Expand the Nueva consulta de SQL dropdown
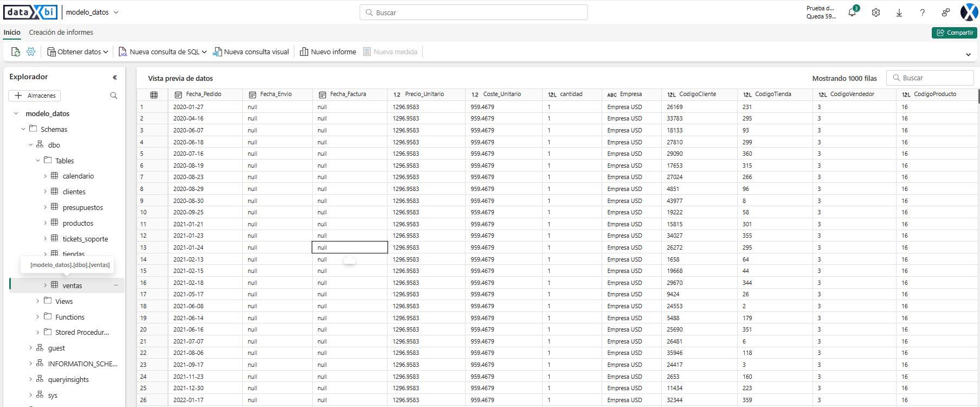 click(x=204, y=52)
